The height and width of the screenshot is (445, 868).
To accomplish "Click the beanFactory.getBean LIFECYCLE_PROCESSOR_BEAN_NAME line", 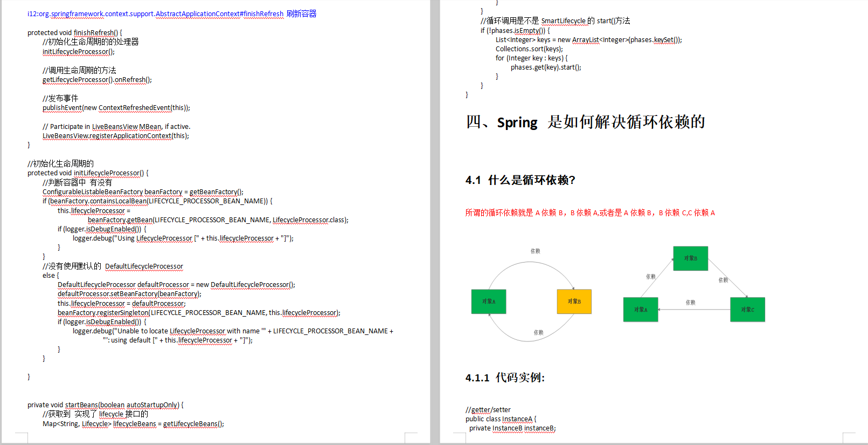I will [218, 220].
